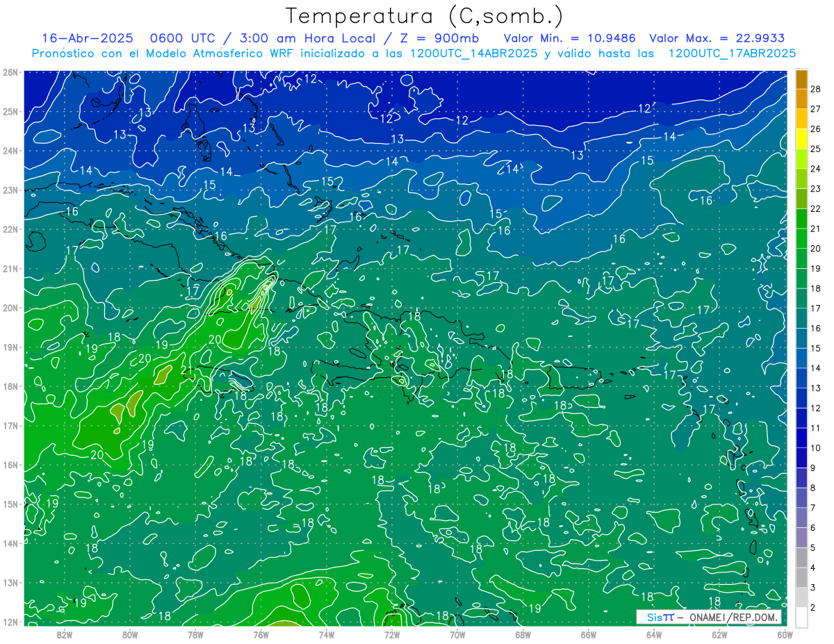Click the number 4 on the color legend

pos(813,568)
